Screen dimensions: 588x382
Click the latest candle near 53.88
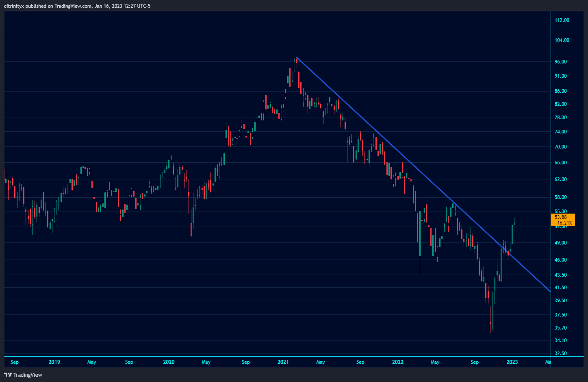tap(515, 220)
